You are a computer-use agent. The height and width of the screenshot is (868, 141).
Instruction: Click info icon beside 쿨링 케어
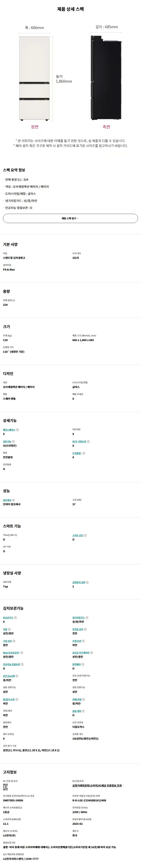[x=83, y=711]
